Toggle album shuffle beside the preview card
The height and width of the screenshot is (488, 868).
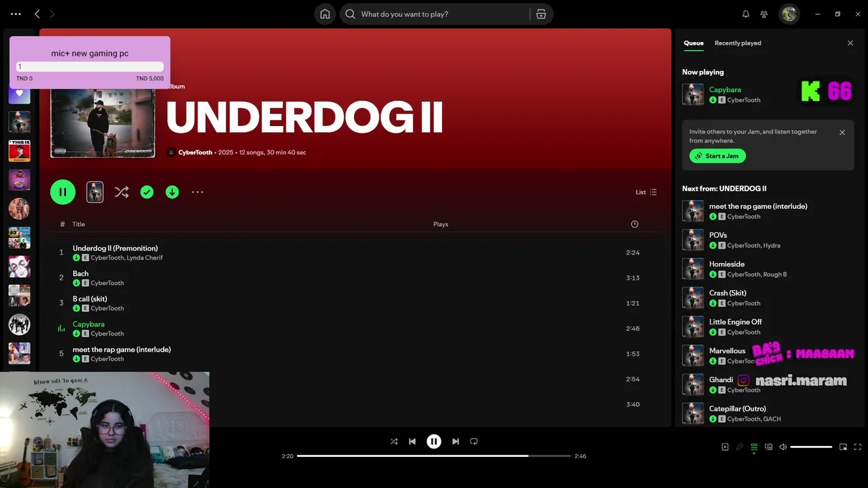(x=121, y=192)
